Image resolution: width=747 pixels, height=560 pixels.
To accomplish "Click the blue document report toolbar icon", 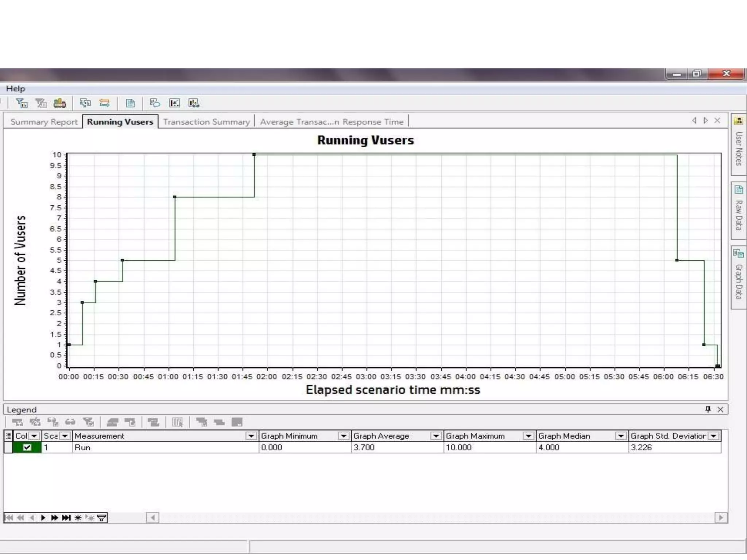I will pyautogui.click(x=130, y=104).
